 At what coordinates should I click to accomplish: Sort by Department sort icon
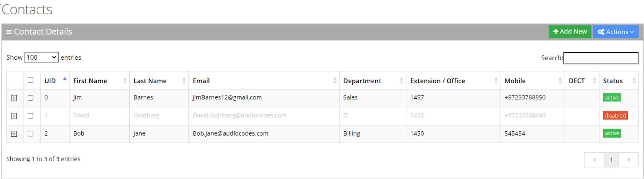[x=402, y=81]
